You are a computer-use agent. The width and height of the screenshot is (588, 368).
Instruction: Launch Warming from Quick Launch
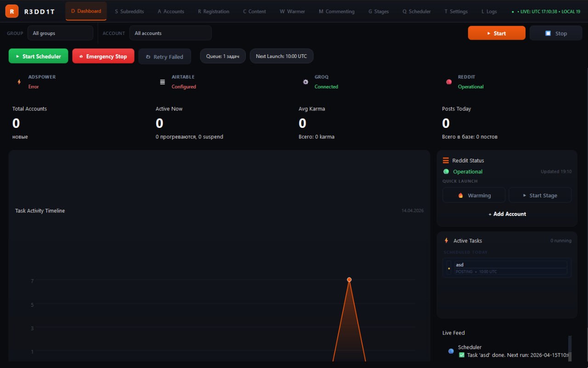click(474, 195)
